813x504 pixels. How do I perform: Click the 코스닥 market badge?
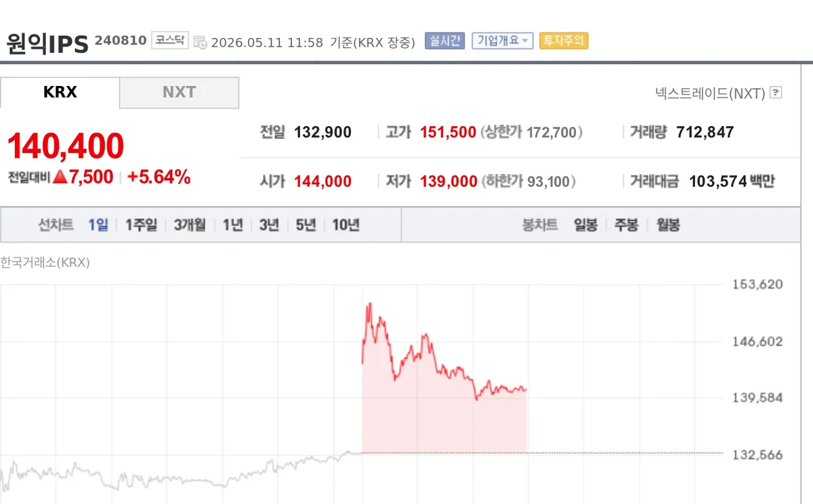coord(169,41)
